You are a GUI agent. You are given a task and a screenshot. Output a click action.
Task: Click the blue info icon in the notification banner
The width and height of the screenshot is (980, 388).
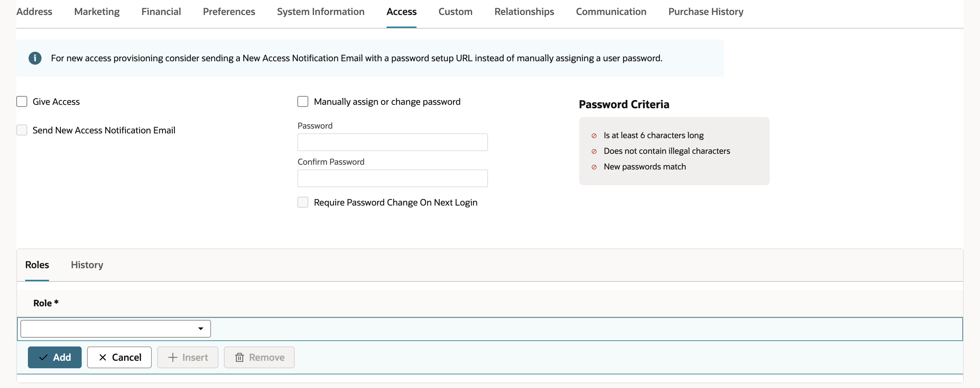point(35,58)
